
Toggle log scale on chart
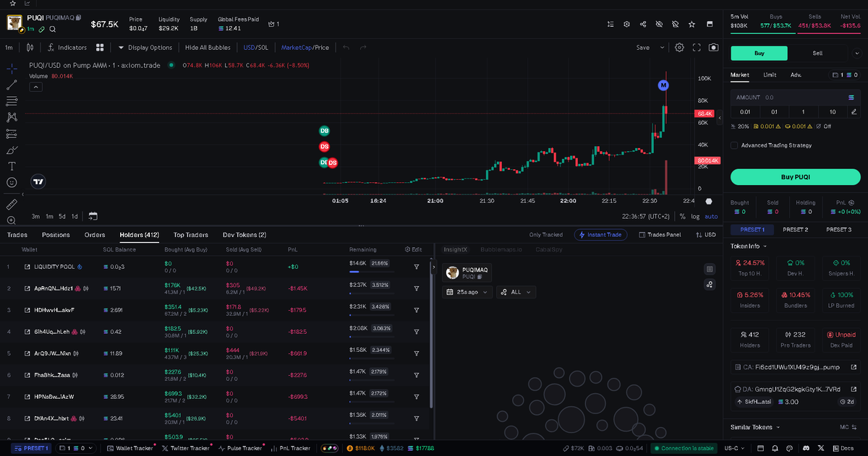click(x=695, y=216)
